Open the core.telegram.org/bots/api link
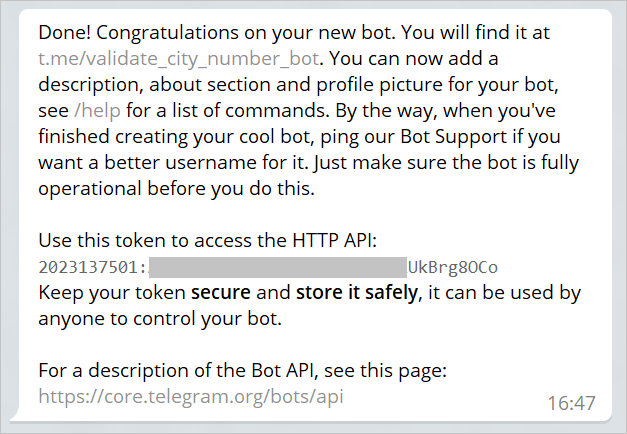The width and height of the screenshot is (627, 434). (191, 397)
